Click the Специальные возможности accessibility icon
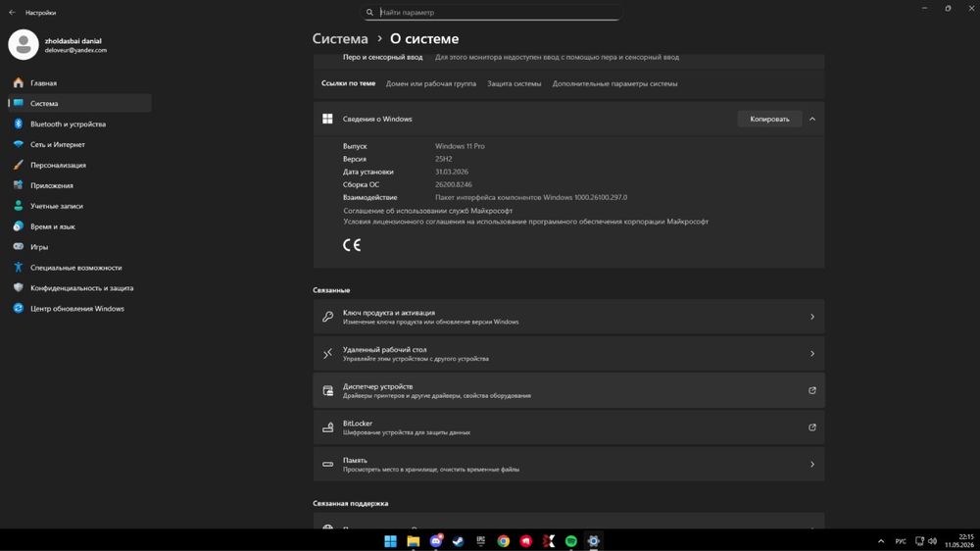The image size is (980, 551). click(x=18, y=267)
